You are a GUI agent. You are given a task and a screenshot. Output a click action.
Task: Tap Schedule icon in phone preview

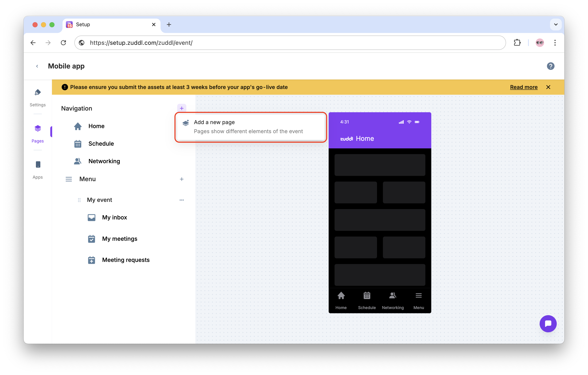click(x=367, y=296)
